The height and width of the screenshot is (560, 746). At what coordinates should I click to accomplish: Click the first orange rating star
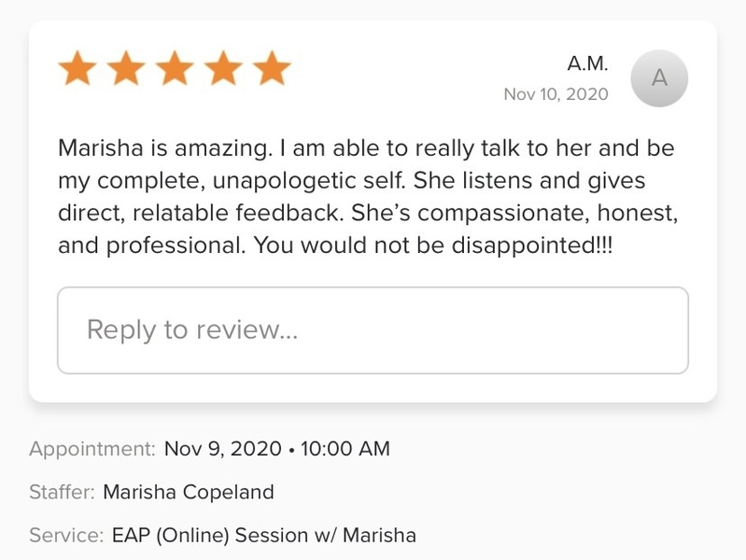[x=77, y=69]
